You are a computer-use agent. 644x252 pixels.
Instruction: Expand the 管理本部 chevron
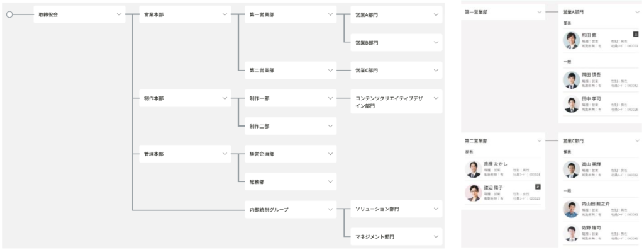(x=225, y=154)
